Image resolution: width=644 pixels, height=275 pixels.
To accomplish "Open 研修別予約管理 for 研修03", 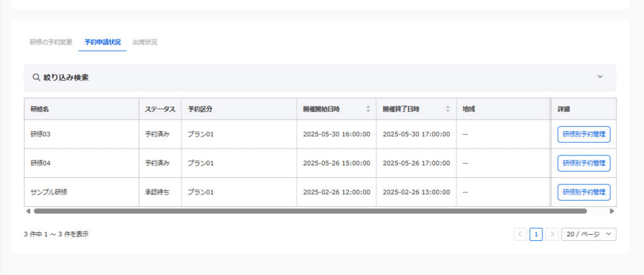I will (x=584, y=135).
